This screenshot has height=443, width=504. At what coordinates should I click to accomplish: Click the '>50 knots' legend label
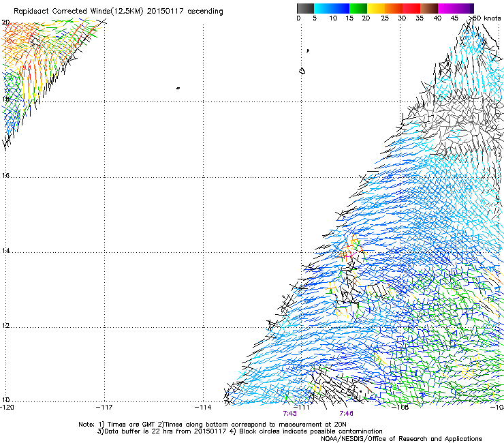click(x=484, y=18)
